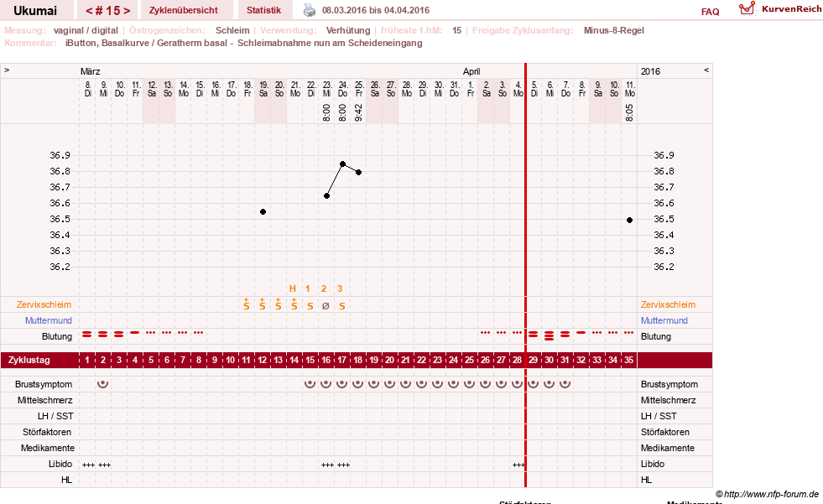Viewport: 823px width, 504px height.
Task: Click the heavy bleeding icon on cycle day 1
Action: point(87,334)
